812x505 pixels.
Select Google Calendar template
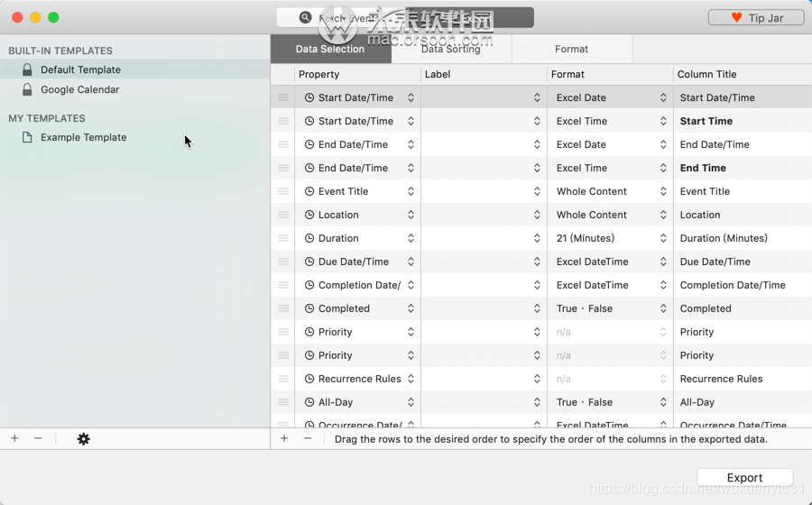coord(134,89)
